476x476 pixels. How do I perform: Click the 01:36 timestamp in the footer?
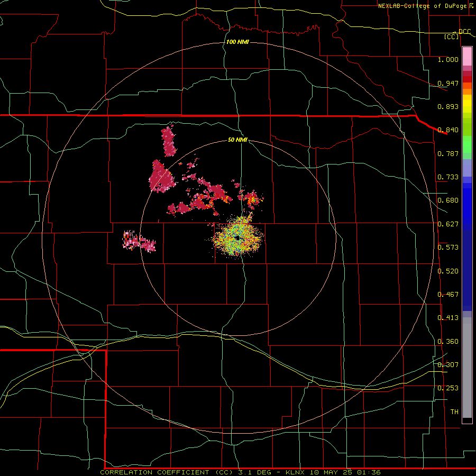(369, 472)
